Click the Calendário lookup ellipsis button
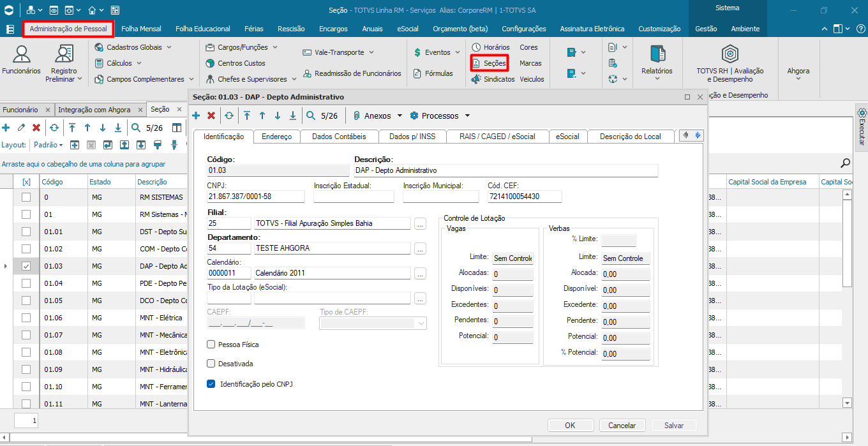This screenshot has width=868, height=446. tap(420, 273)
